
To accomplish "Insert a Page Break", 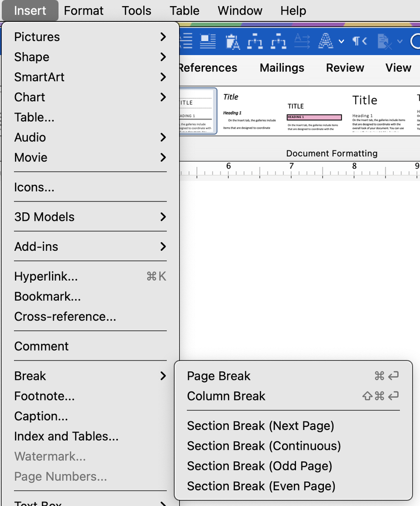I will [219, 376].
